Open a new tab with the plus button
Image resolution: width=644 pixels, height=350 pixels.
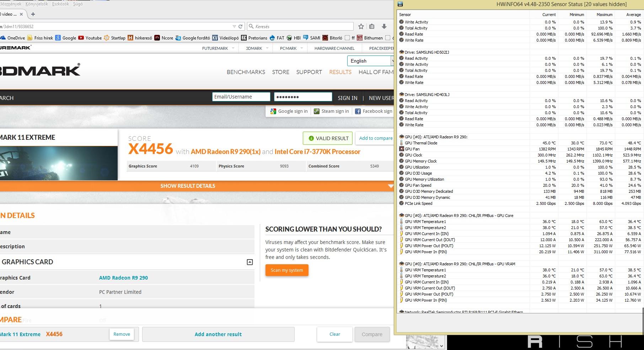(x=33, y=14)
